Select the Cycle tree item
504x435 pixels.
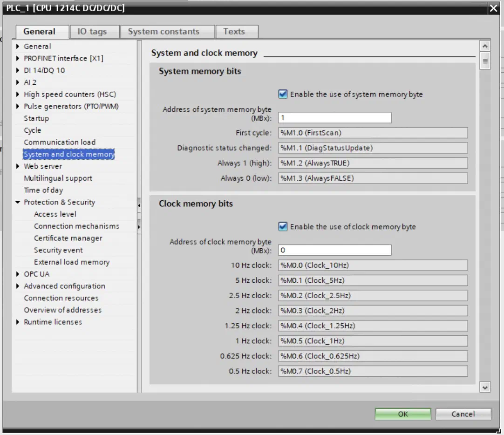coord(33,130)
